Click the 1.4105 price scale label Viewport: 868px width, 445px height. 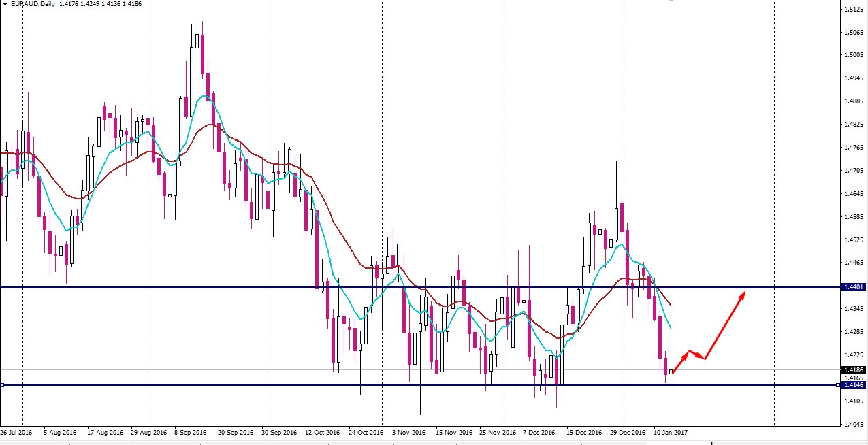click(854, 401)
